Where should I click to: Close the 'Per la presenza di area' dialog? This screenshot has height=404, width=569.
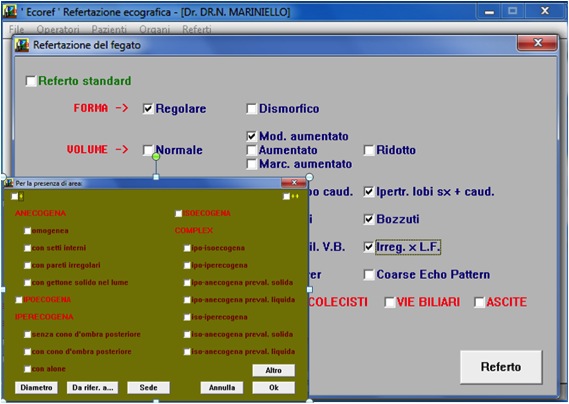(294, 183)
